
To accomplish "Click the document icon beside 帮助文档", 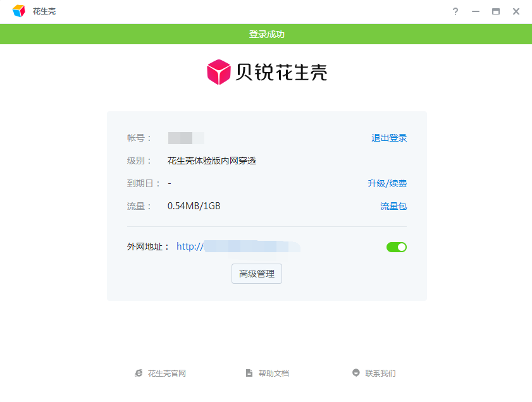I will click(249, 373).
